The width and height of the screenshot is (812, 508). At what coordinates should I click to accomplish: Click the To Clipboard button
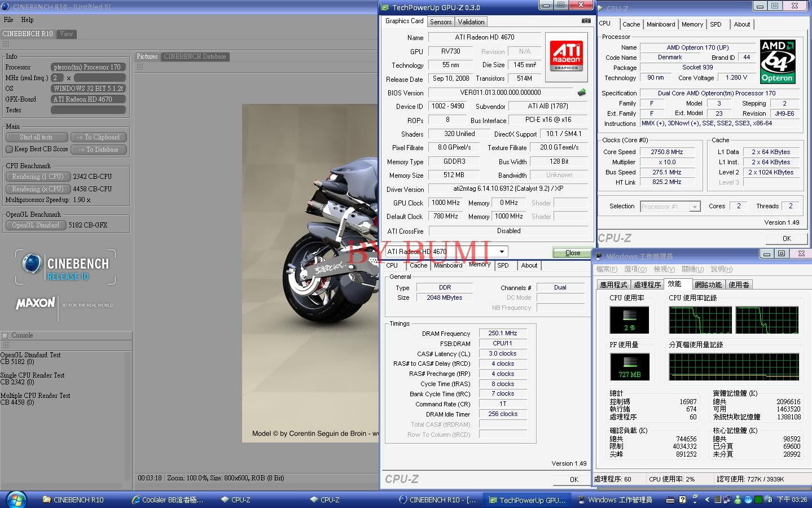tap(99, 137)
